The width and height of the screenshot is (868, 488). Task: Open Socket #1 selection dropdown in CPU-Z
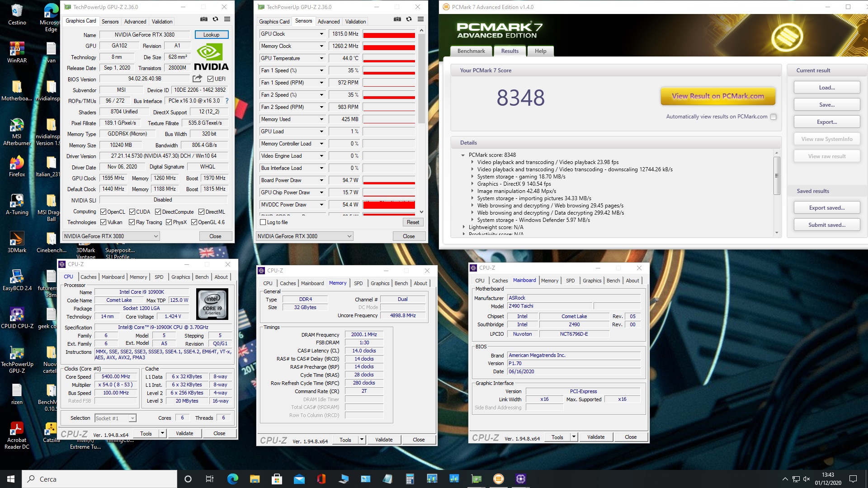[115, 418]
